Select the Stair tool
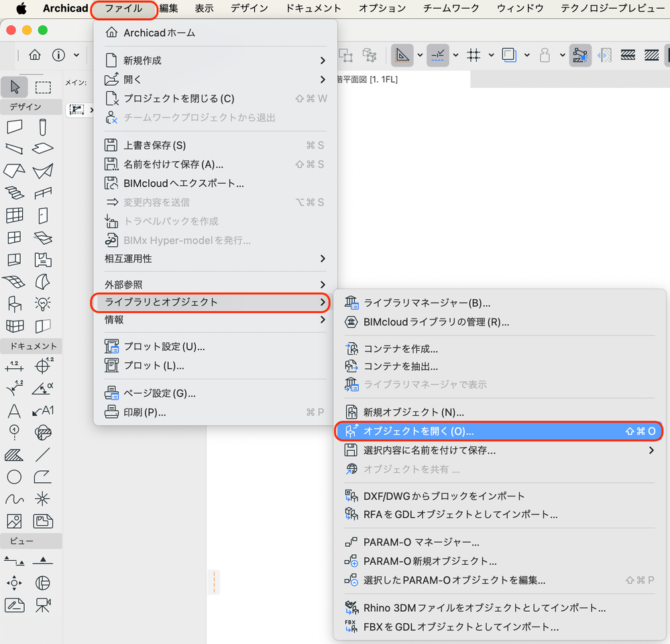 [15, 193]
